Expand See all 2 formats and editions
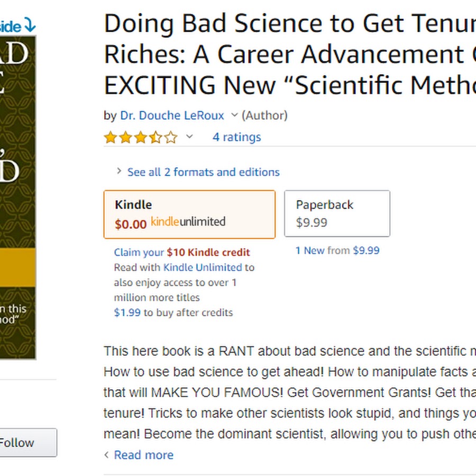 click(x=203, y=172)
